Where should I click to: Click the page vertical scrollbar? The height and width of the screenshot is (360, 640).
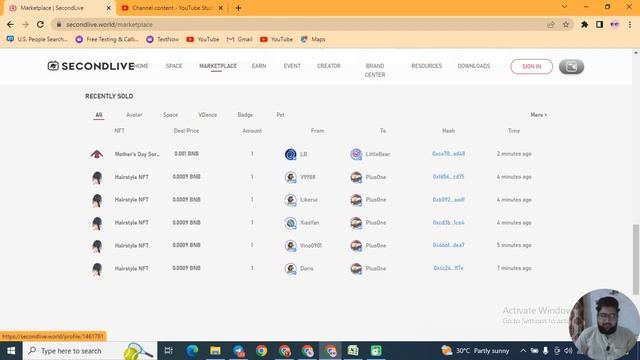(x=636, y=259)
